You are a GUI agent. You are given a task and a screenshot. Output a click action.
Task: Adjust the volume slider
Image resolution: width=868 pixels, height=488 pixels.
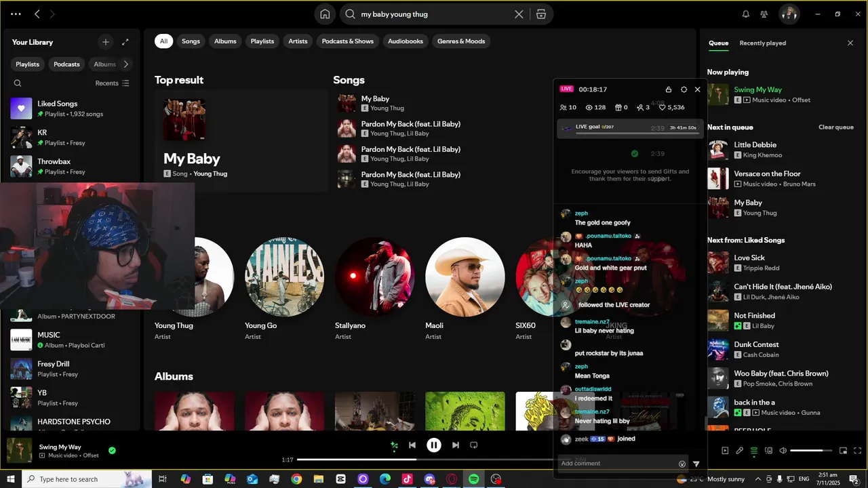point(811,451)
